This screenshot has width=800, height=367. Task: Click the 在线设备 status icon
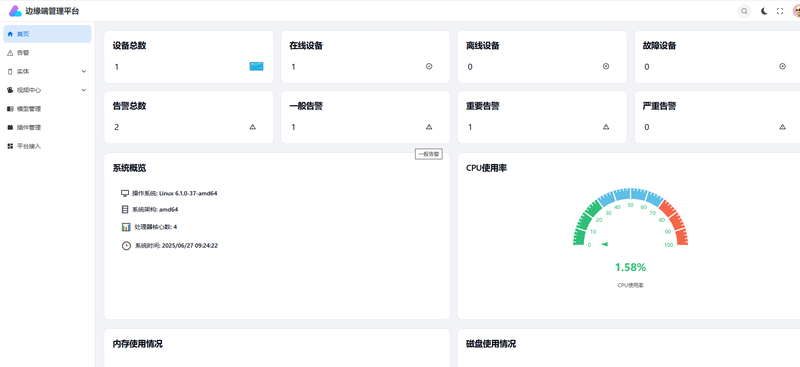pyautogui.click(x=429, y=66)
